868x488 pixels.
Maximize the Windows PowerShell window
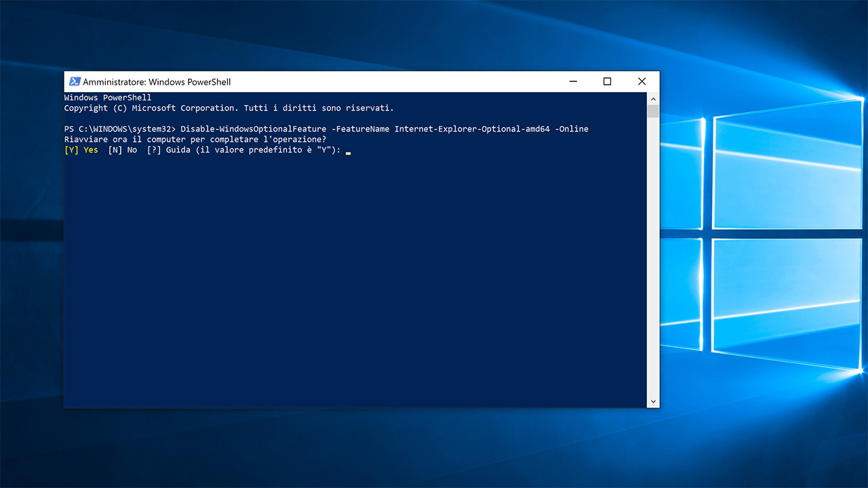607,81
